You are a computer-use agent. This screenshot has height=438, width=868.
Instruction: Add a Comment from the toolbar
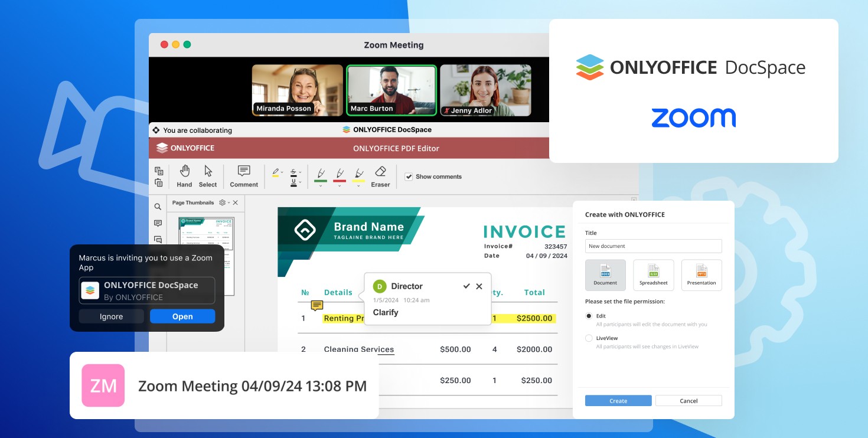coord(244,175)
